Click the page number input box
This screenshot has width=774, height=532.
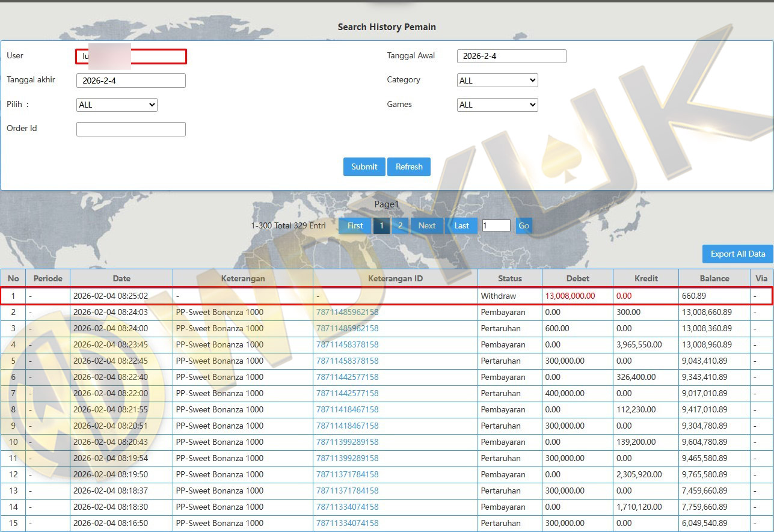point(496,226)
